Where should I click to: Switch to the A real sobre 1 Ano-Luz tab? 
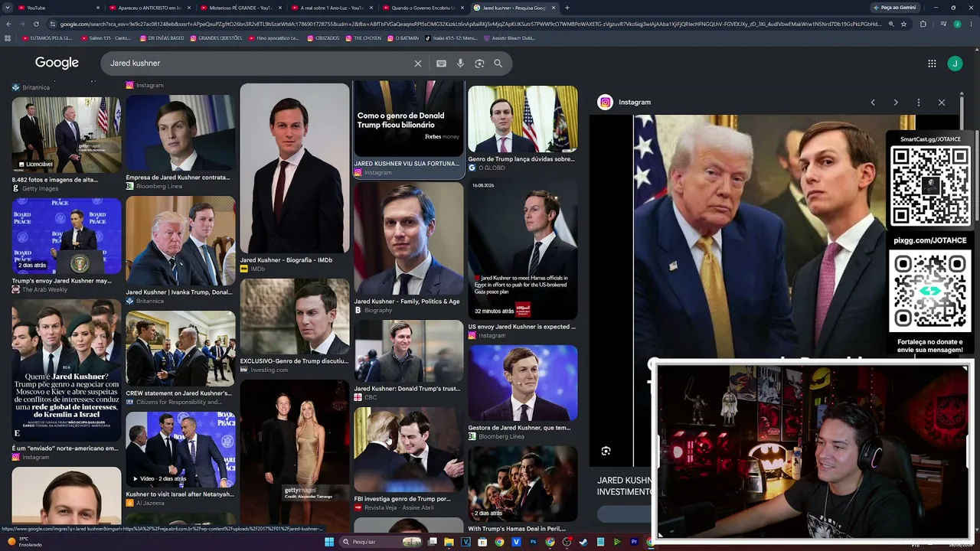(x=332, y=8)
